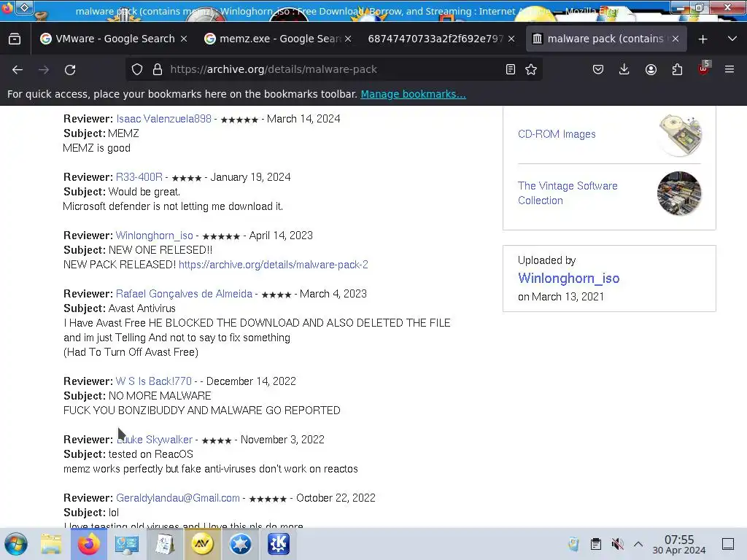Image resolution: width=747 pixels, height=560 pixels.
Task: Open uBlock Origin extension icon
Action: coord(704,69)
